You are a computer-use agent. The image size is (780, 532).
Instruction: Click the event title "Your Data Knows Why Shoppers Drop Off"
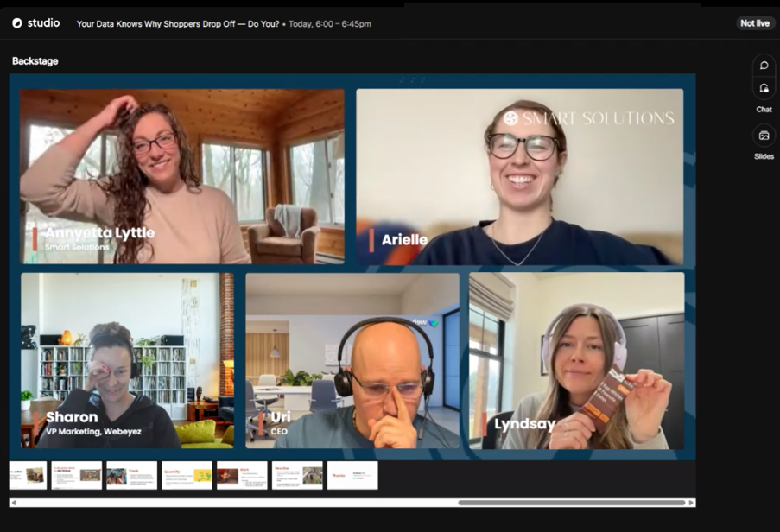178,24
